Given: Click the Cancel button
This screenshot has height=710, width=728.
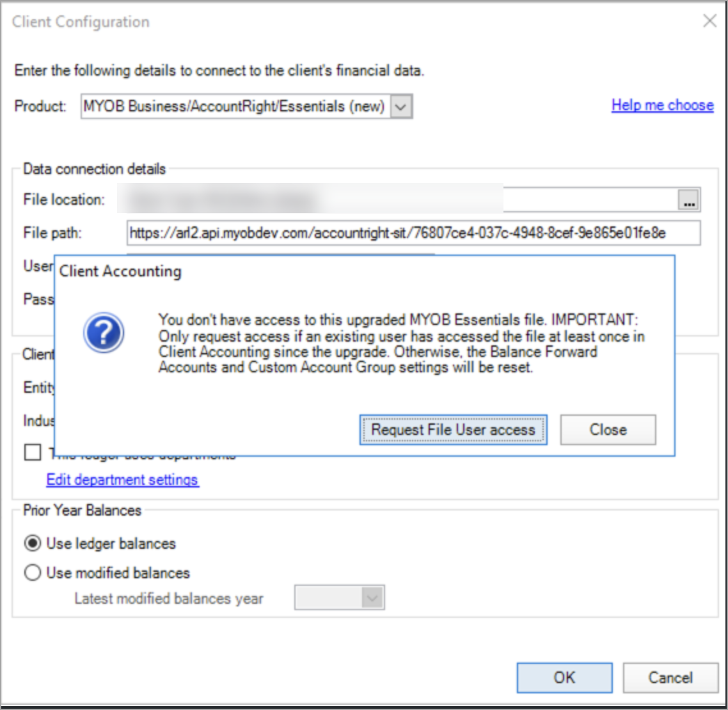Looking at the screenshot, I should coord(670,677).
